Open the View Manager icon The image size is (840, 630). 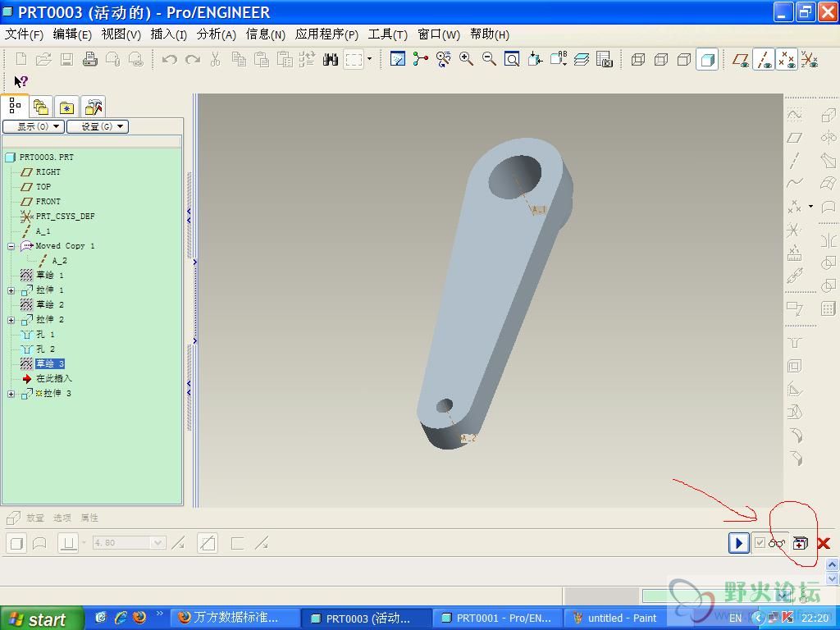[x=604, y=59]
